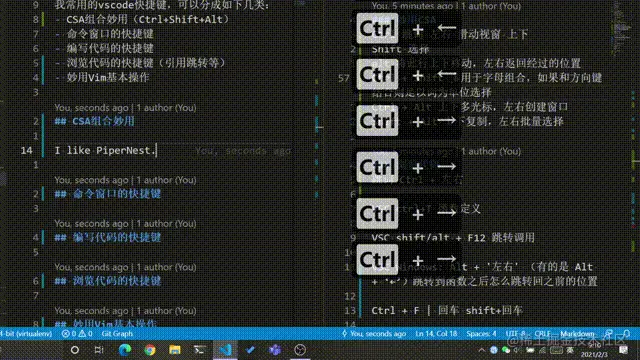Click the heading '## 浏览代码的快捷键'
The height and width of the screenshot is (360, 640).
tap(108, 281)
